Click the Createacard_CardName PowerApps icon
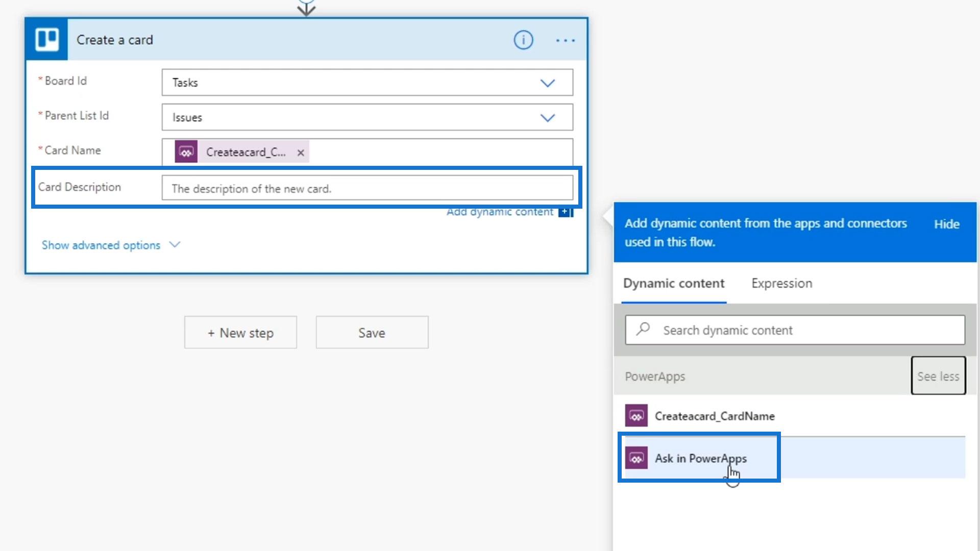This screenshot has height=551, width=980. point(636,416)
